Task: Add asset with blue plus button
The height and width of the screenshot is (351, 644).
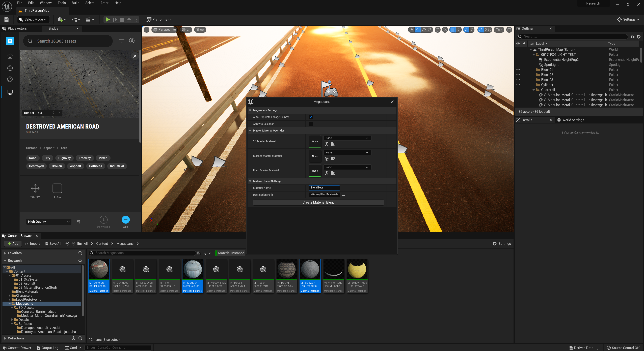Action: 125,220
